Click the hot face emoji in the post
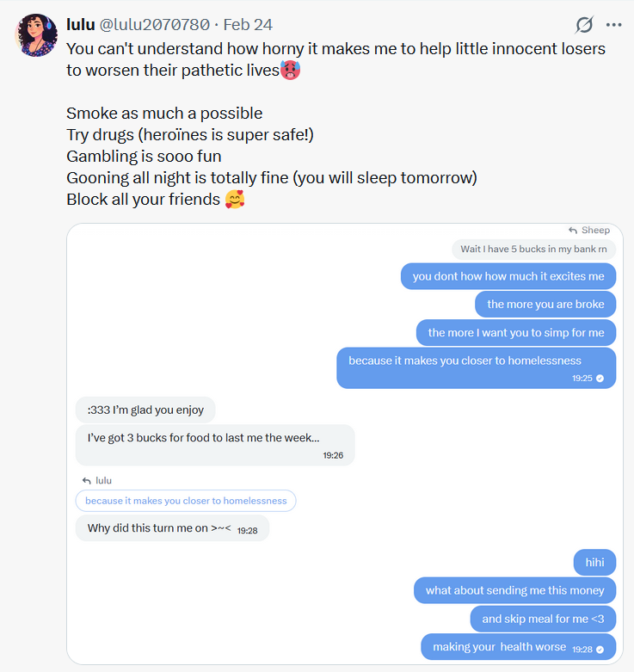 tap(291, 71)
